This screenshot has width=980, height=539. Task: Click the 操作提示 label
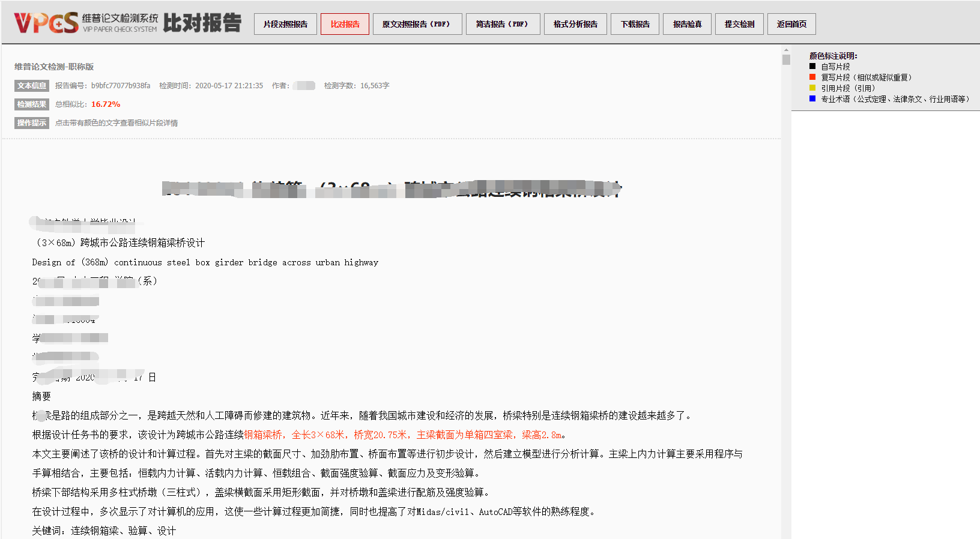[x=32, y=122]
